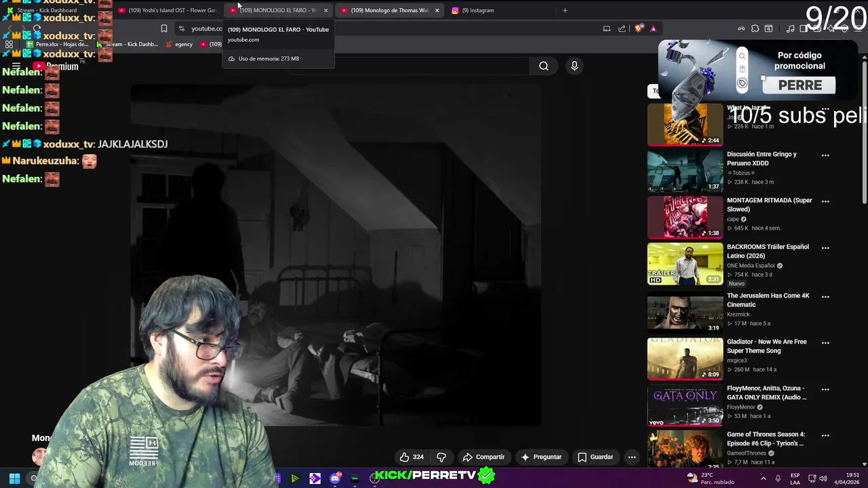
Task: Close the Monologo de Thomas Wake tab
Action: click(437, 10)
